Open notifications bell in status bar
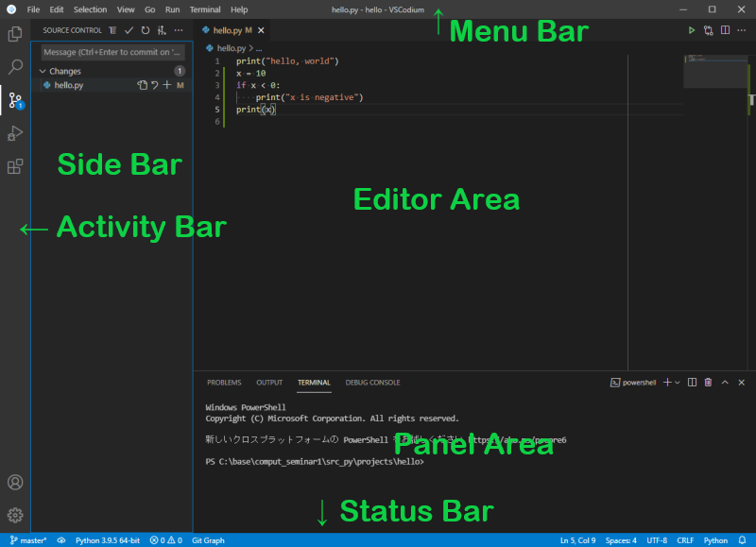The height and width of the screenshot is (547, 756). (x=742, y=540)
